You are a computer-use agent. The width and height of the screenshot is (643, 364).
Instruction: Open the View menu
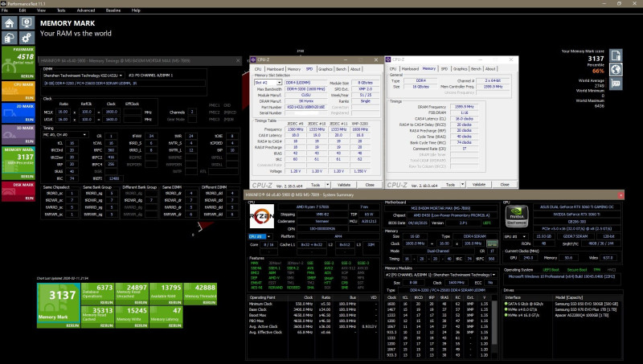click(x=41, y=10)
